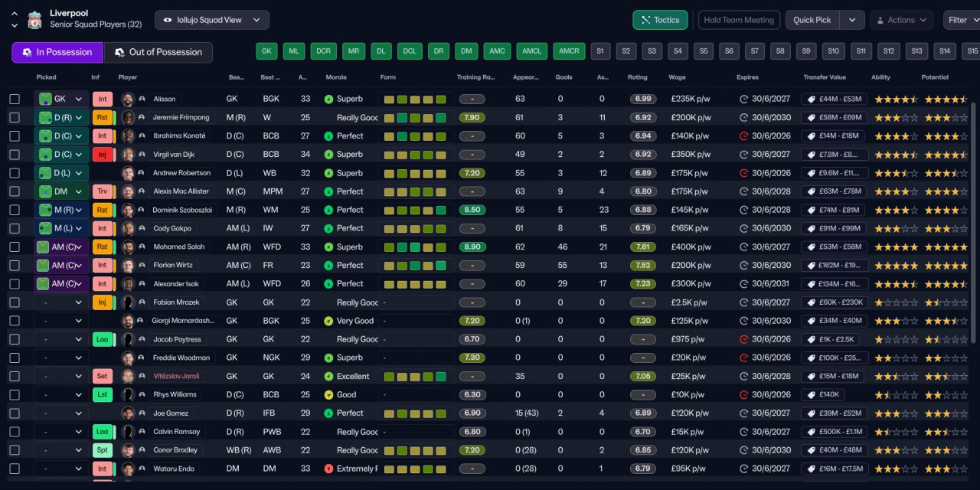The width and height of the screenshot is (980, 490).
Task: Click the Int status badge for Alisson
Action: click(102, 99)
